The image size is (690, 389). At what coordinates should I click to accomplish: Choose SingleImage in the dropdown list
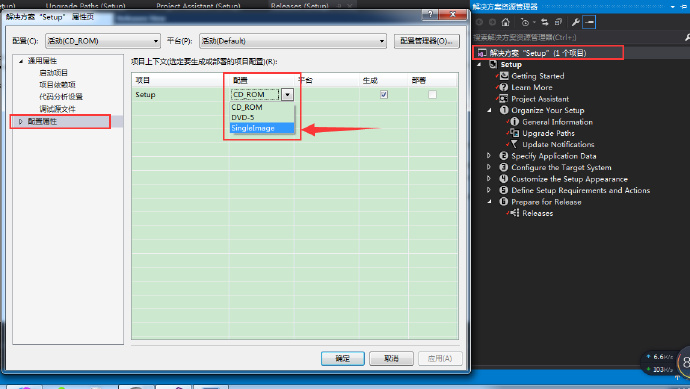[262, 128]
